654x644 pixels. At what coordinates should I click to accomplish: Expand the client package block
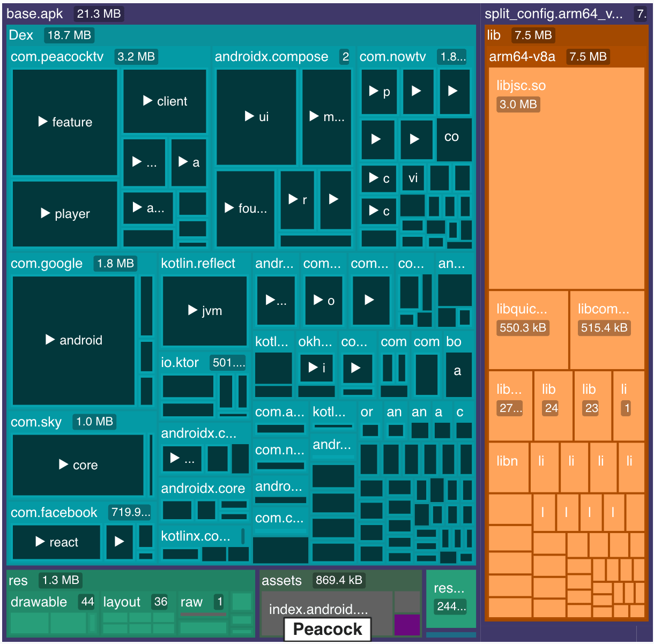click(x=165, y=101)
